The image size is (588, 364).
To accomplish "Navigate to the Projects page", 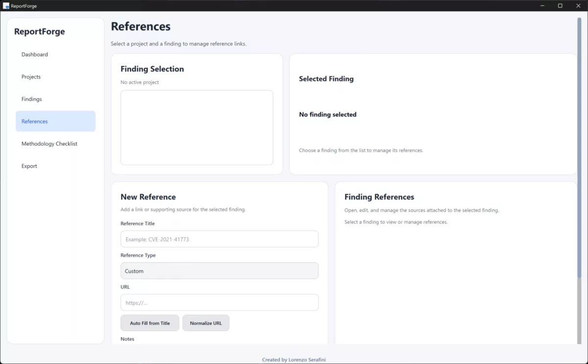I will 31,76.
